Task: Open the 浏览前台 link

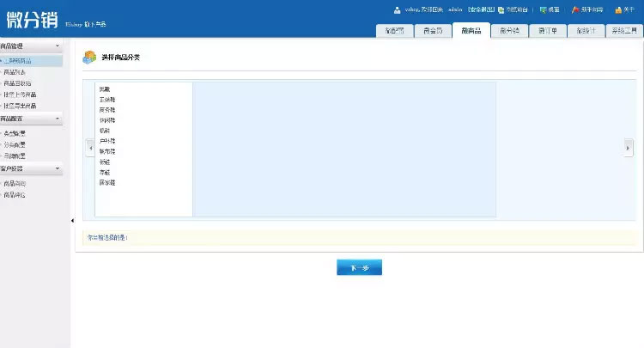Action: [517, 9]
